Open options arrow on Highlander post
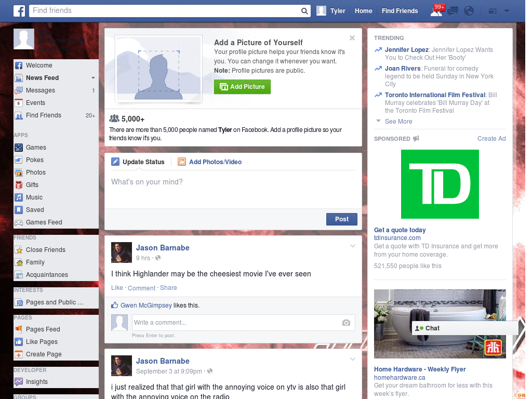 353,246
